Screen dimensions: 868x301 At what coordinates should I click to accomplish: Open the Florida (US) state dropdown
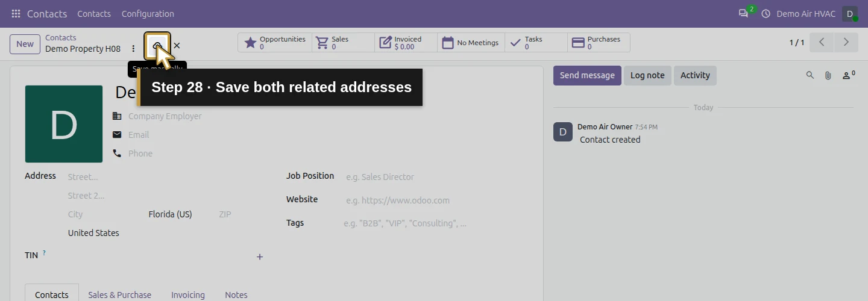(x=181, y=214)
